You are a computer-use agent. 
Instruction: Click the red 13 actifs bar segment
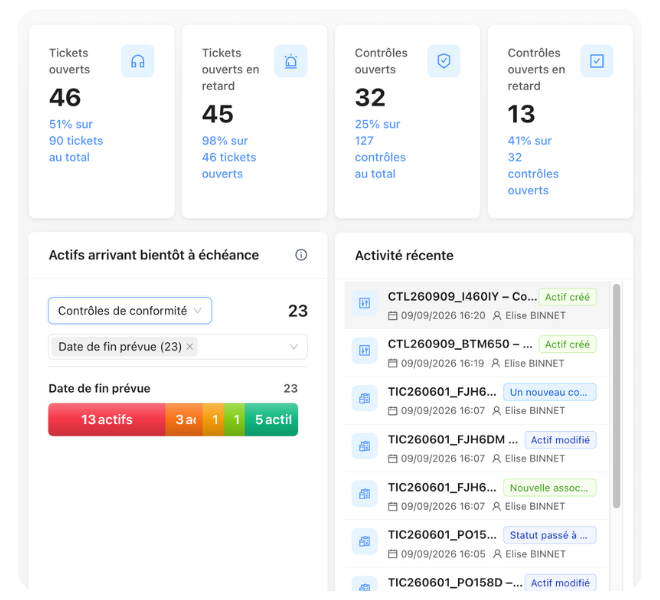(106, 419)
